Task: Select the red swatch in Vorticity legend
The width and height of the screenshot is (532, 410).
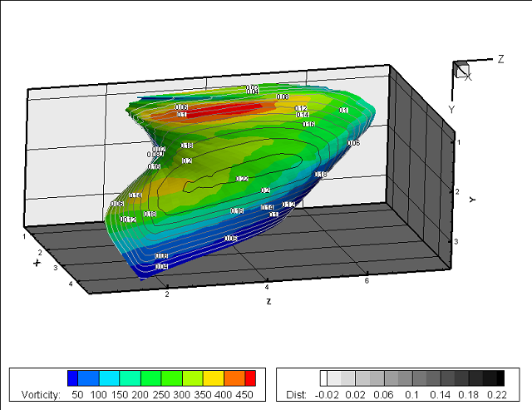Action: (251, 378)
